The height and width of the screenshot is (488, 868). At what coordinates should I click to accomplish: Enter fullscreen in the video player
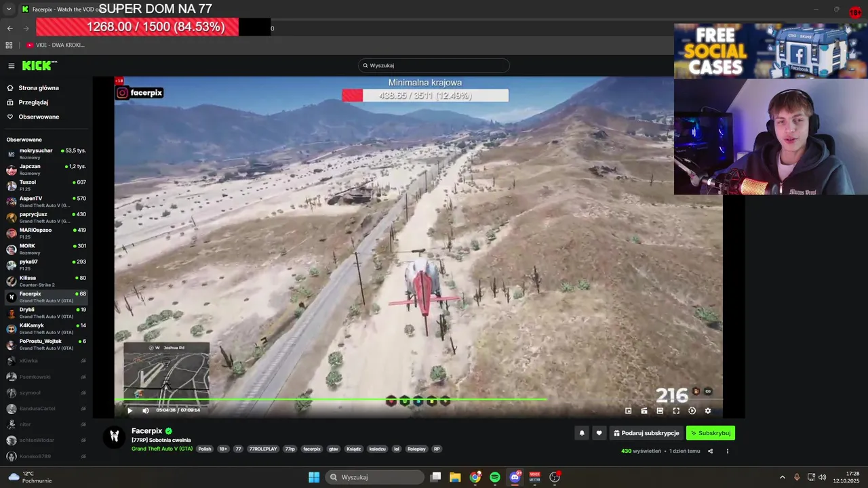(676, 411)
